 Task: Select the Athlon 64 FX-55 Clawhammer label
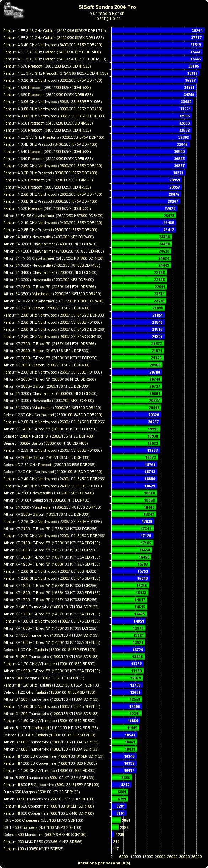(54, 216)
